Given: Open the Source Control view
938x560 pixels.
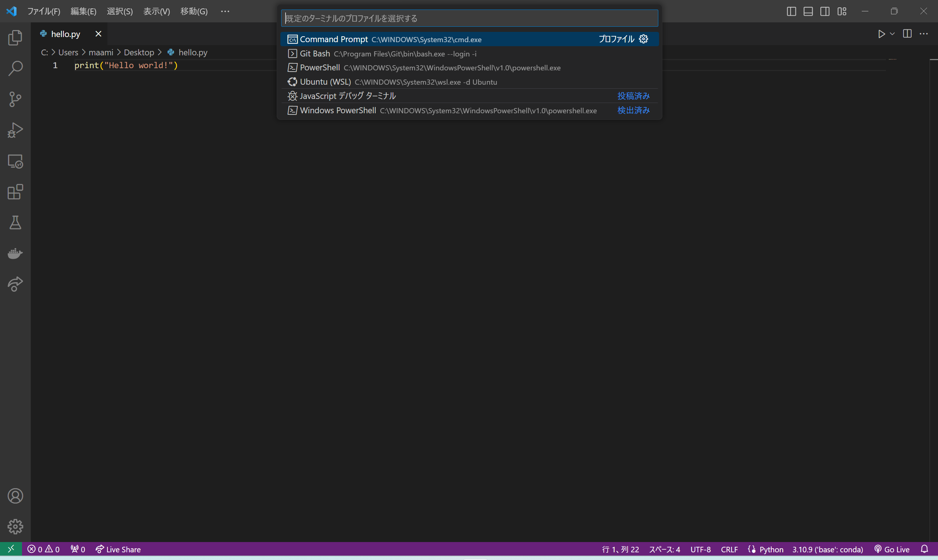Looking at the screenshot, I should [15, 99].
